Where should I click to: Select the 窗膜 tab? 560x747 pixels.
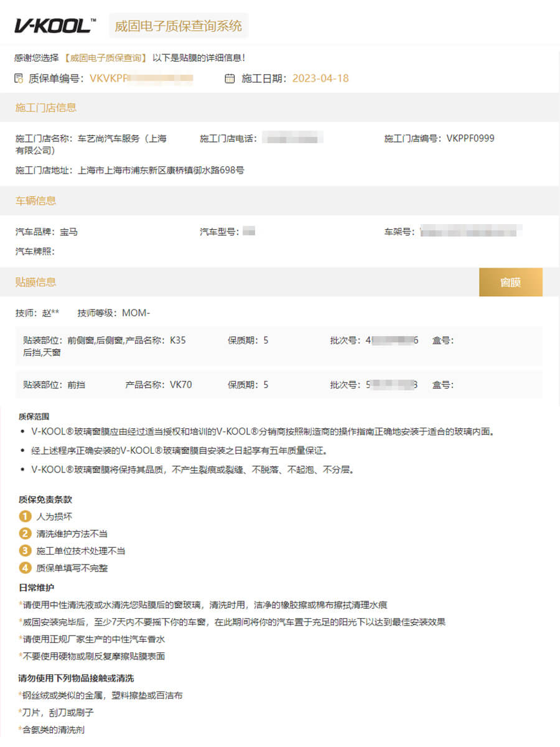(510, 282)
